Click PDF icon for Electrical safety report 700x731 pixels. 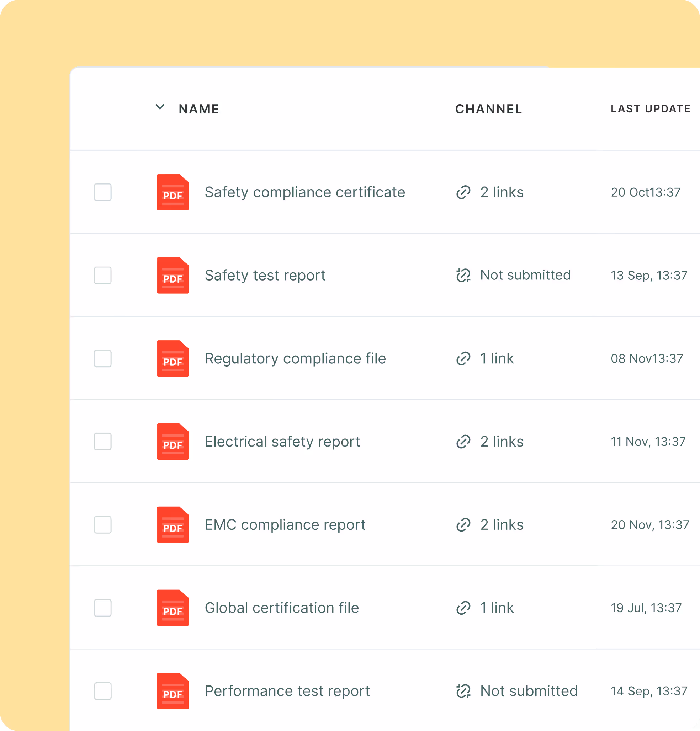(x=173, y=442)
